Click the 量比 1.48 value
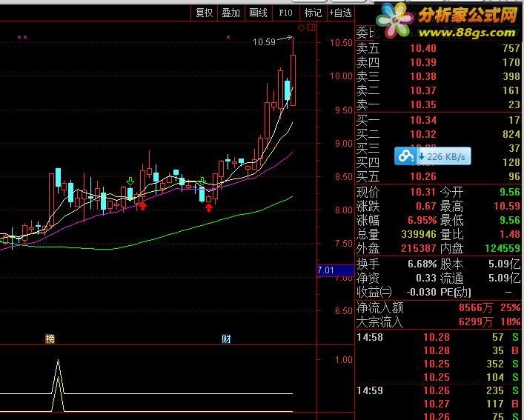Viewport: 524px width, 420px height. point(510,234)
